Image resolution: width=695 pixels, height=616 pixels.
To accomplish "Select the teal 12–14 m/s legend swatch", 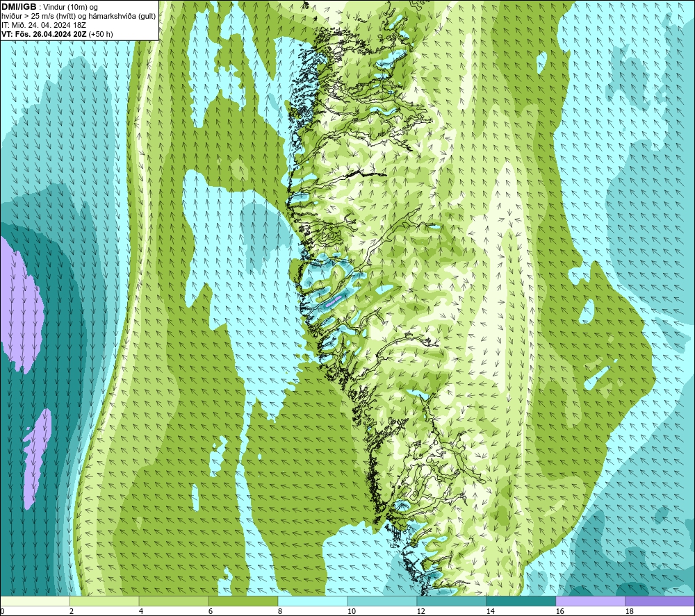I will (x=451, y=601).
